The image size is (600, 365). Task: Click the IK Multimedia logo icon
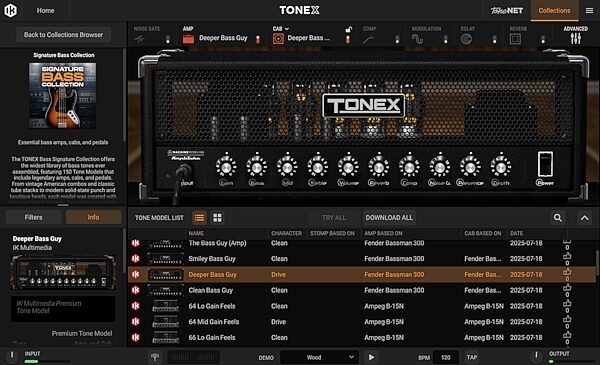click(x=10, y=10)
